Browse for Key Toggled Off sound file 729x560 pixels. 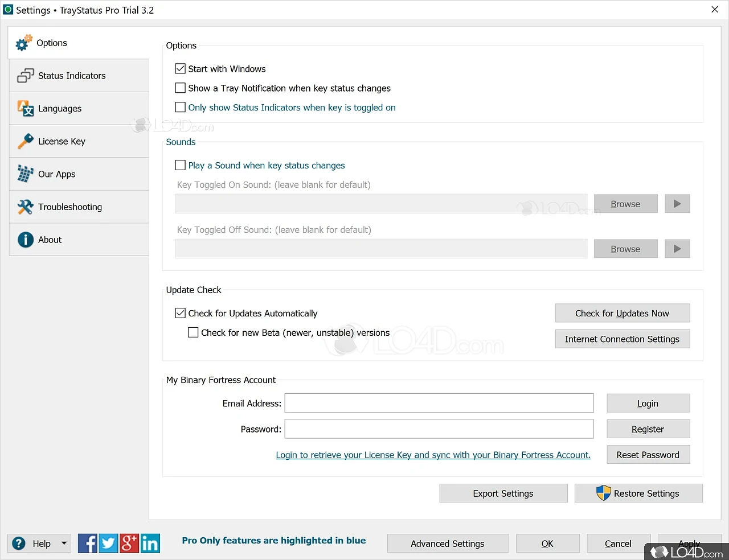625,249
